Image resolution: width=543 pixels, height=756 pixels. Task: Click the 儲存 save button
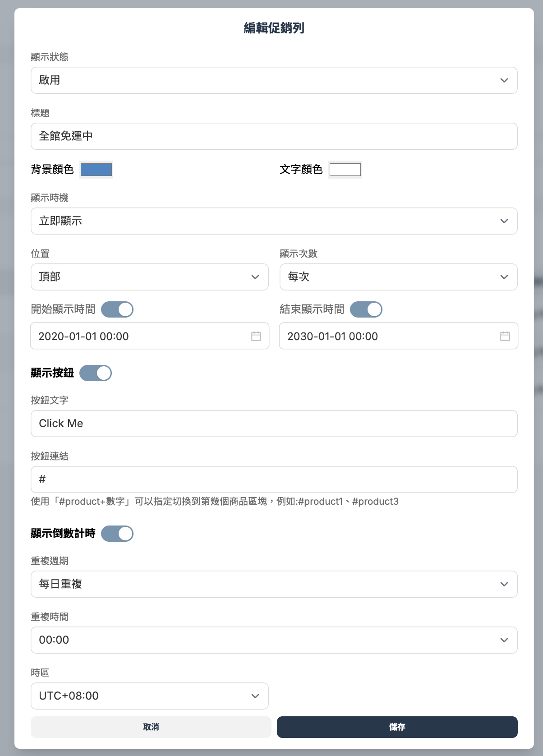[x=397, y=727]
